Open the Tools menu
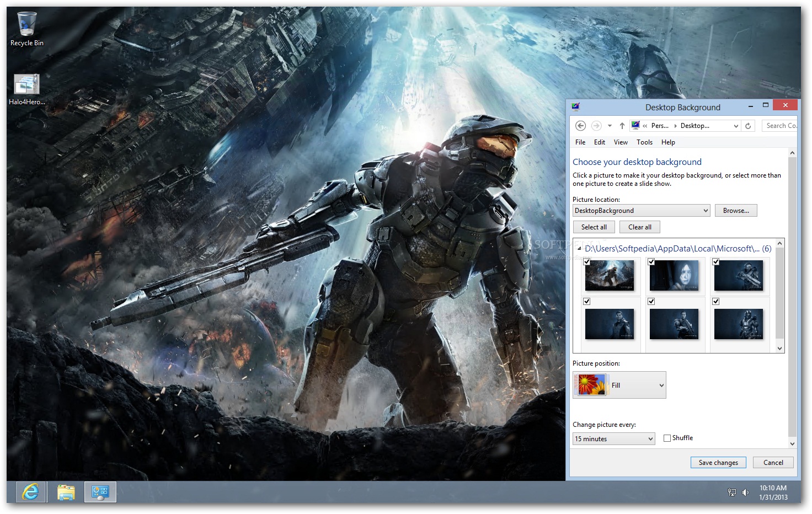This screenshot has height=514, width=812. (644, 142)
